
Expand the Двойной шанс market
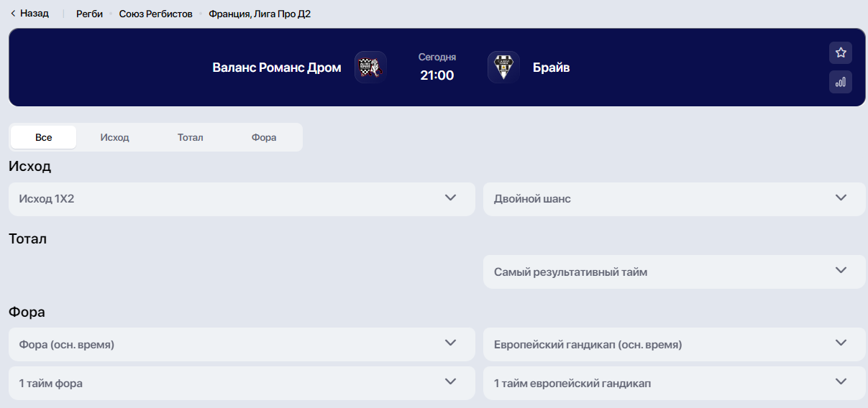coord(674,199)
